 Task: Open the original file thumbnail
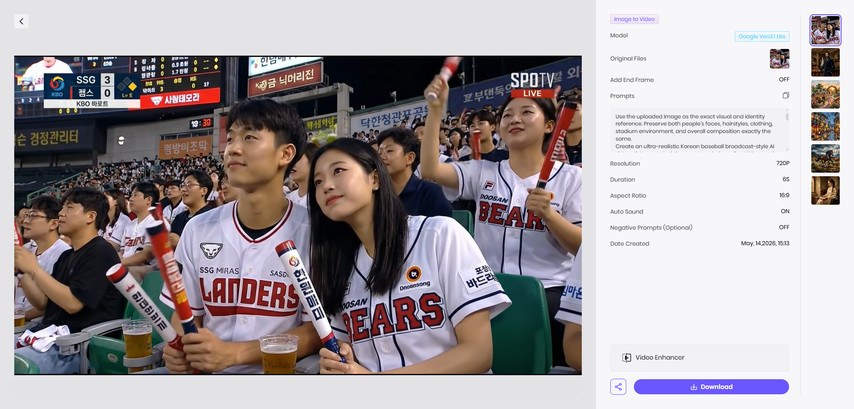[779, 59]
